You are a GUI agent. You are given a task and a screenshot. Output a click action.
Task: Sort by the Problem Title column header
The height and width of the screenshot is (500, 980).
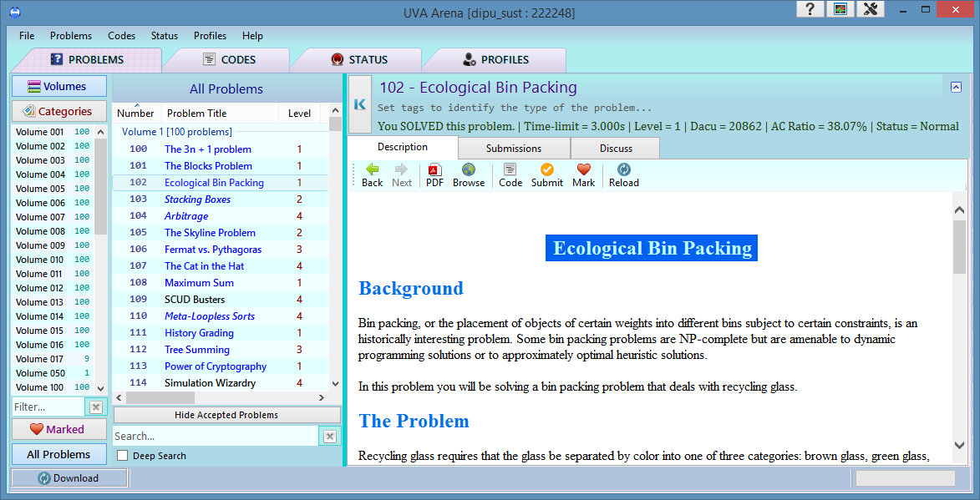[x=220, y=114]
